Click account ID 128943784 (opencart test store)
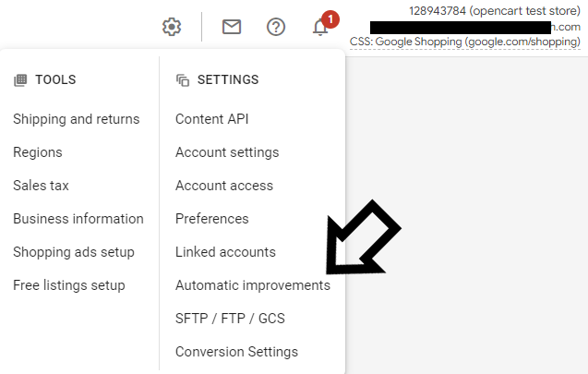Image resolution: width=588 pixels, height=374 pixels. [x=495, y=11]
